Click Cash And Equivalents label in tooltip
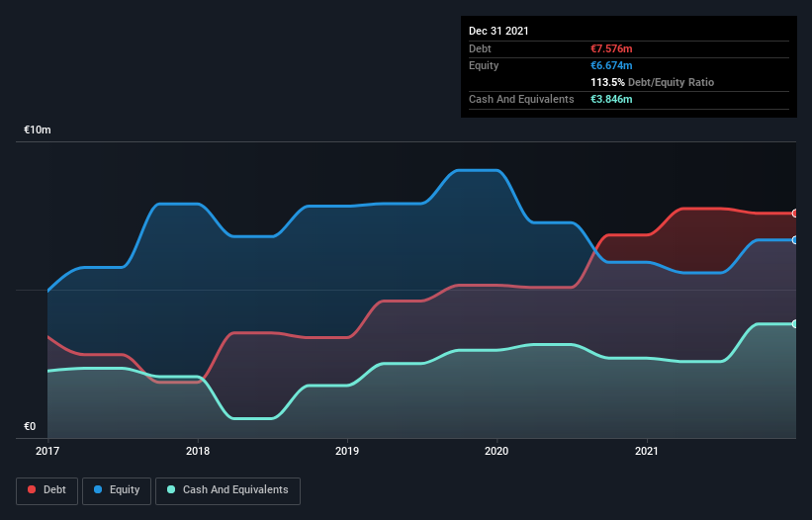 521,99
